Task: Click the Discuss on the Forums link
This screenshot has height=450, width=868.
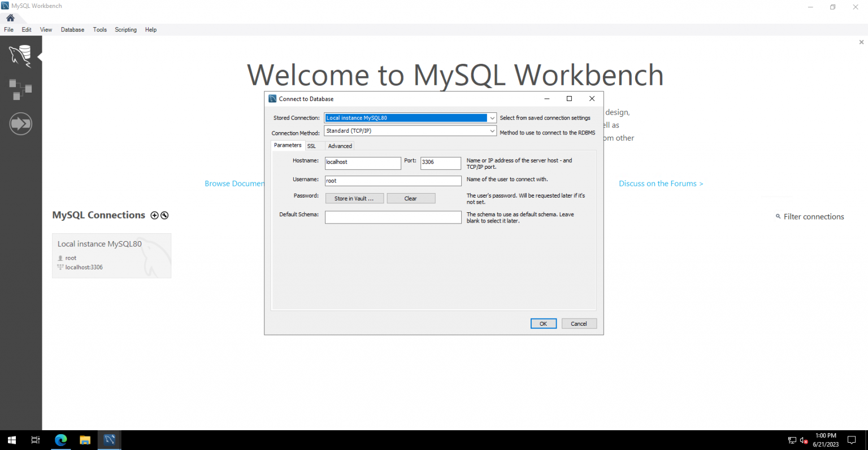Action: point(660,184)
